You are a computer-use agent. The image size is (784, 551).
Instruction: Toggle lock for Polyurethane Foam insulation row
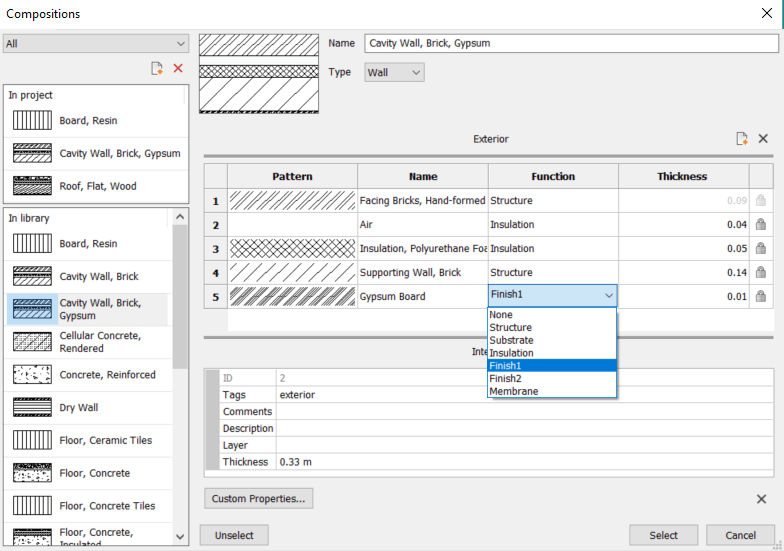pos(760,248)
